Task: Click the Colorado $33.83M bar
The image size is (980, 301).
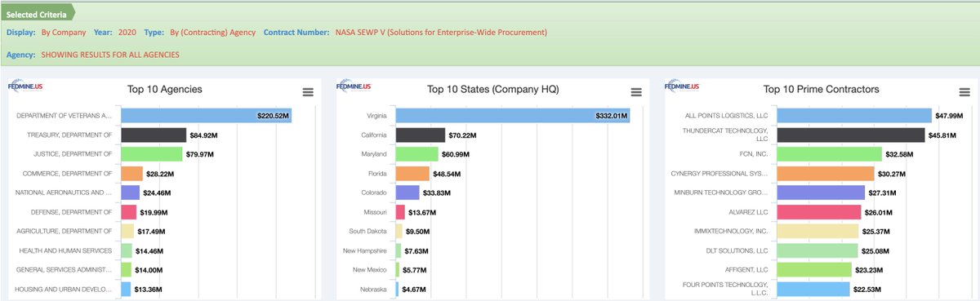Action: 408,193
